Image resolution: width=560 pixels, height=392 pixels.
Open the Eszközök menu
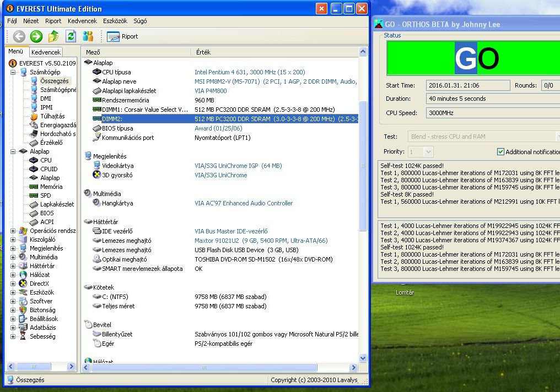(115, 21)
